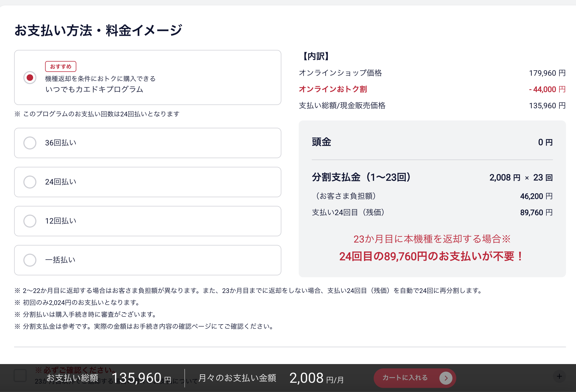Select the 24回払い radio button
This screenshot has width=576, height=392.
tap(30, 182)
